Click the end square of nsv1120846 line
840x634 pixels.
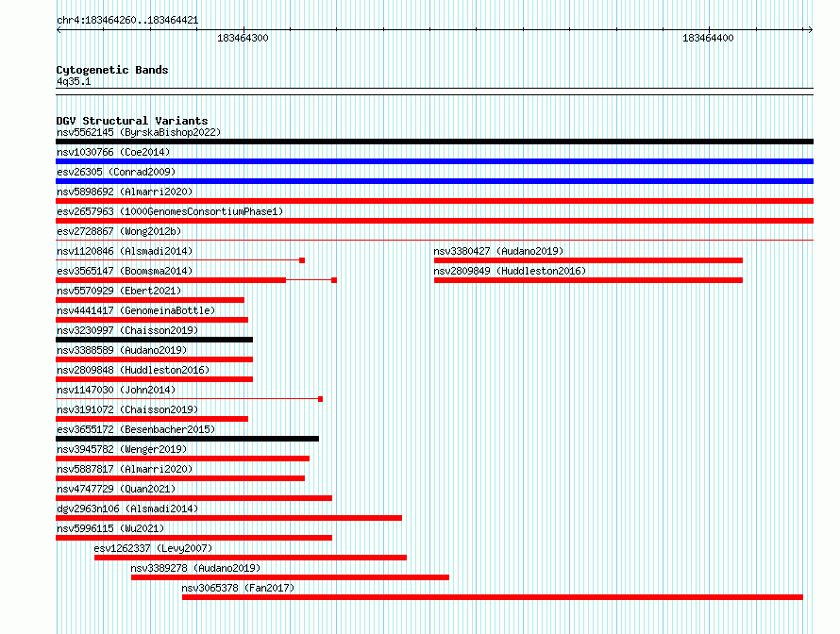[302, 260]
